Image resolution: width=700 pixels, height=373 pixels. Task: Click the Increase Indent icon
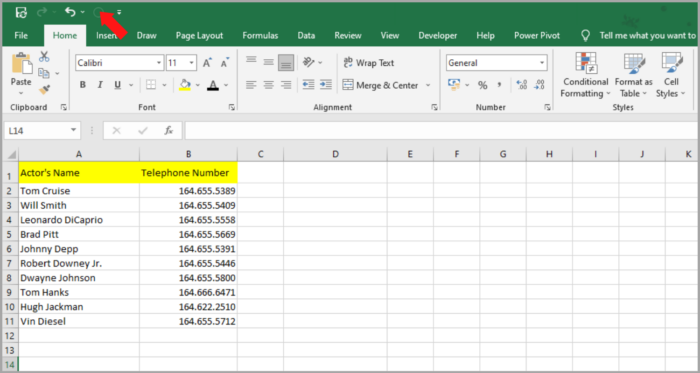point(326,85)
